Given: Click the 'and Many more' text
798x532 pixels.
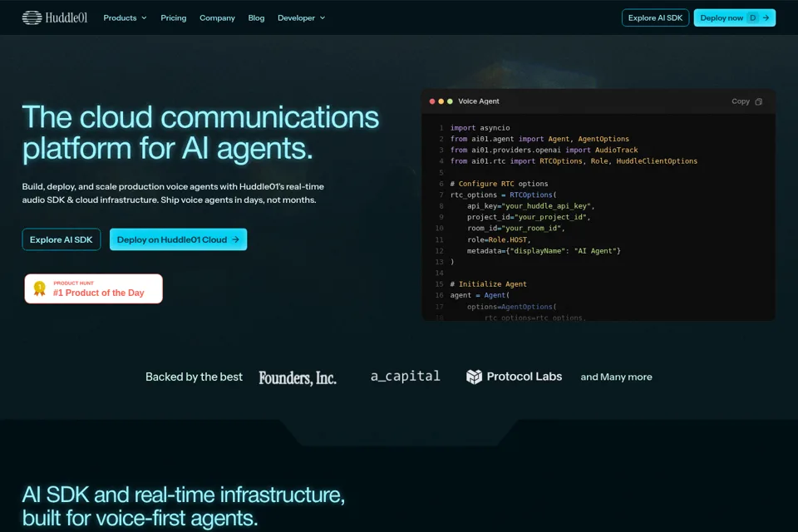Looking at the screenshot, I should [616, 377].
